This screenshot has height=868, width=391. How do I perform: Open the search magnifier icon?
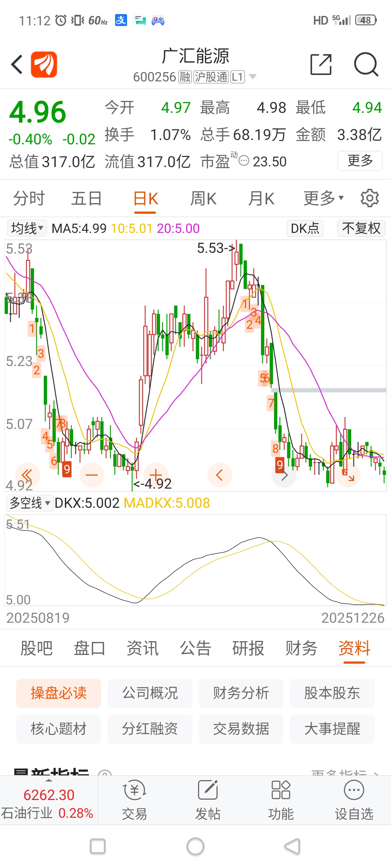click(366, 65)
